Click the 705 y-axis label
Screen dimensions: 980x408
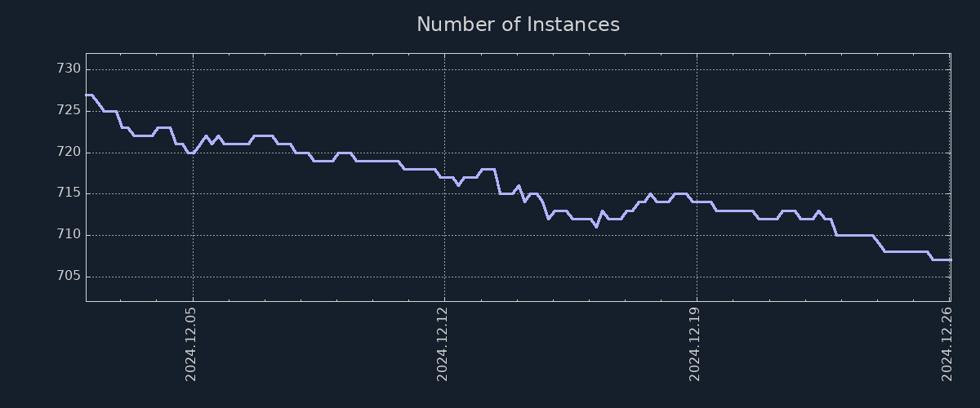pyautogui.click(x=69, y=277)
